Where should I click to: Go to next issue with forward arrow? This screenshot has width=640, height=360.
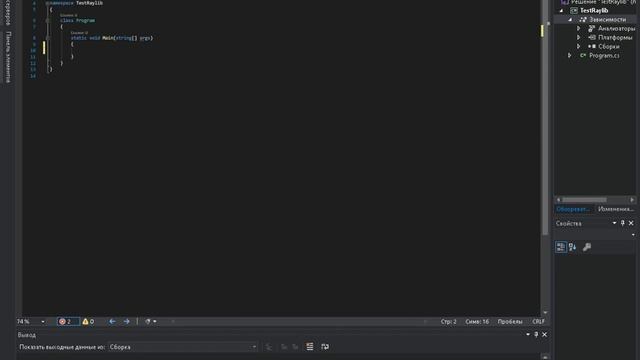coord(127,322)
